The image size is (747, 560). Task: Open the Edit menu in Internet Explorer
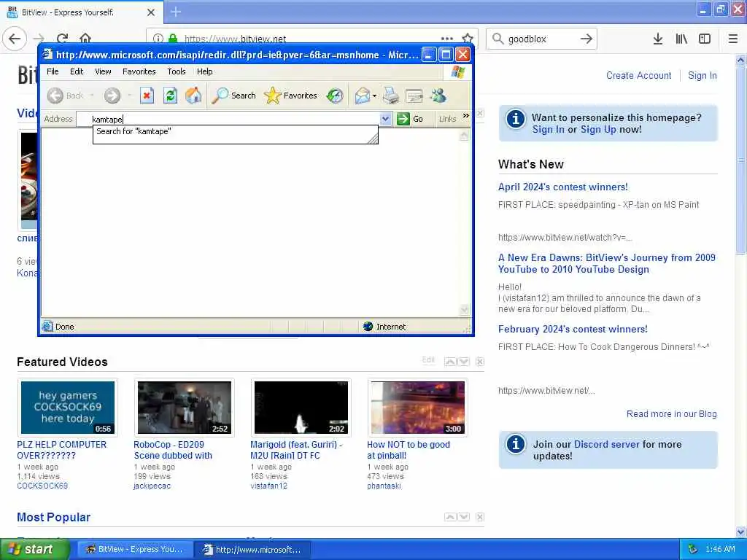click(x=76, y=71)
